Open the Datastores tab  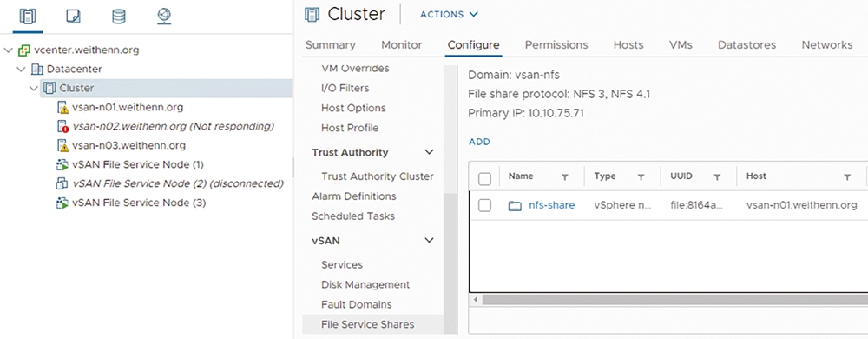pyautogui.click(x=746, y=45)
